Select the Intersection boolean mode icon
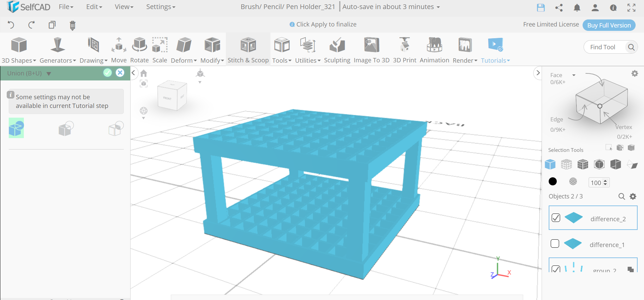 coord(116,129)
